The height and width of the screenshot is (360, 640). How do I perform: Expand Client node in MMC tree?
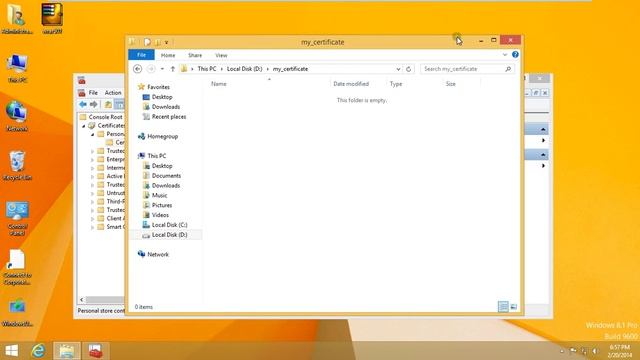coord(93,219)
